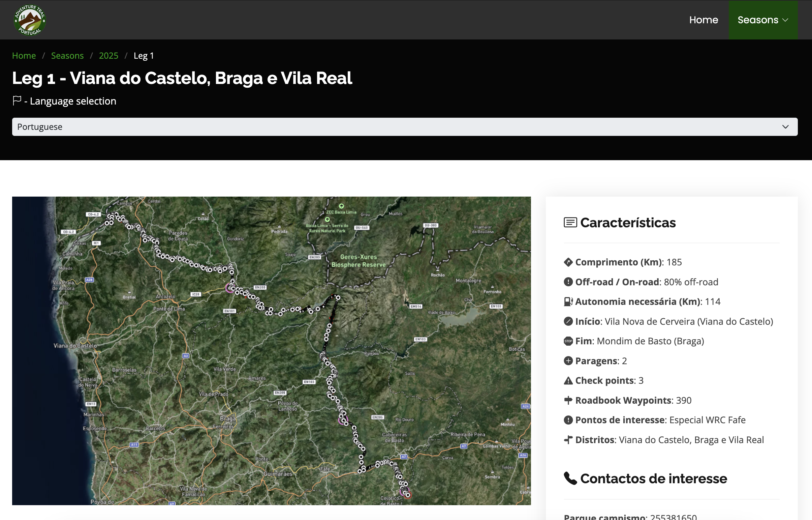Click the diamond icon beside Comprimento
Screen dimensions: 812x520
coord(568,262)
